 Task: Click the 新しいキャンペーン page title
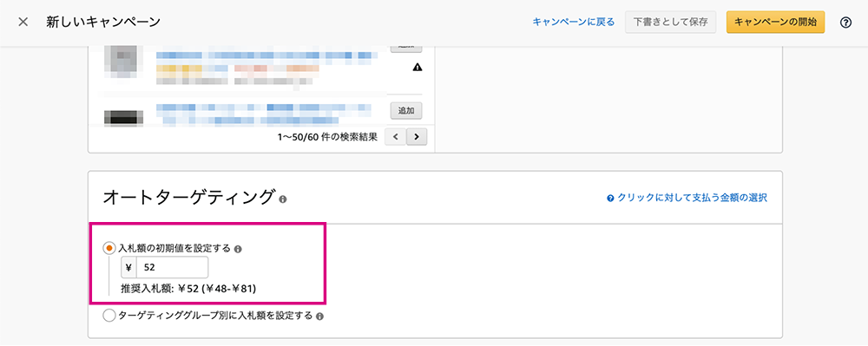point(103,22)
